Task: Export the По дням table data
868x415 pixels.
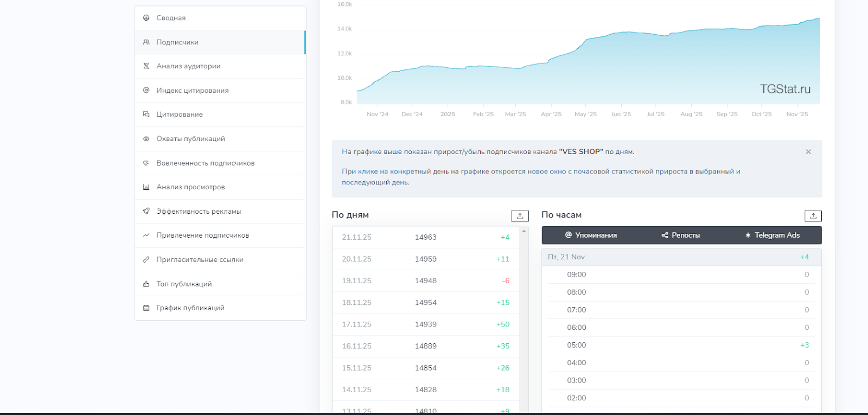Action: point(520,216)
